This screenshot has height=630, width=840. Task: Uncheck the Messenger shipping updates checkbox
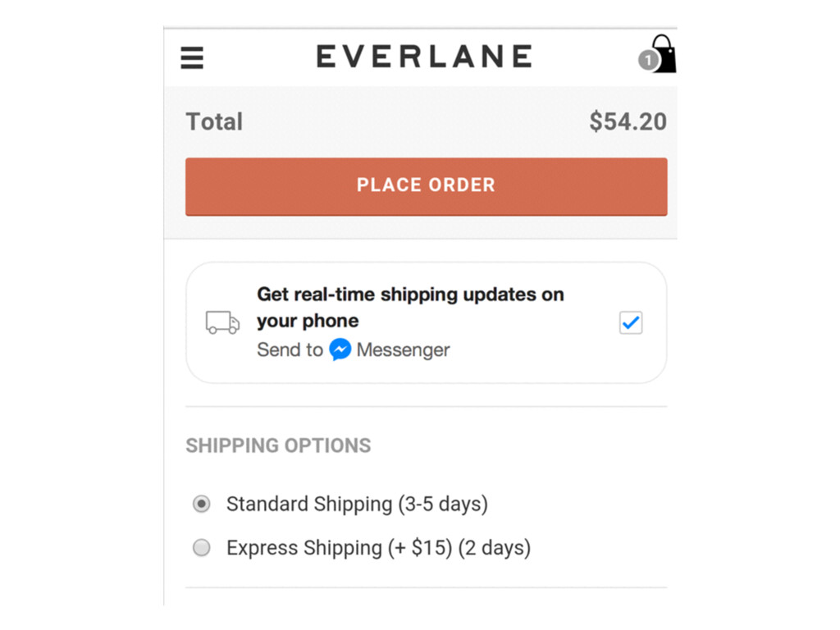631,322
